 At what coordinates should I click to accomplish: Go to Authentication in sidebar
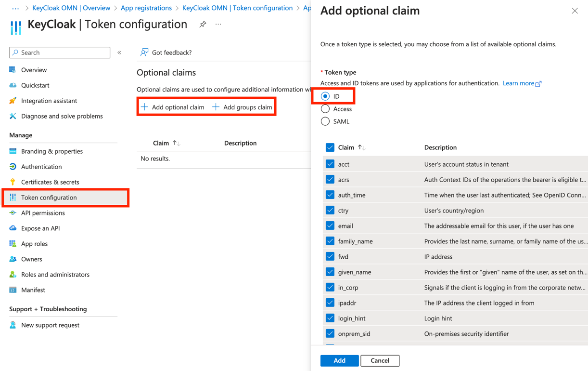point(41,167)
